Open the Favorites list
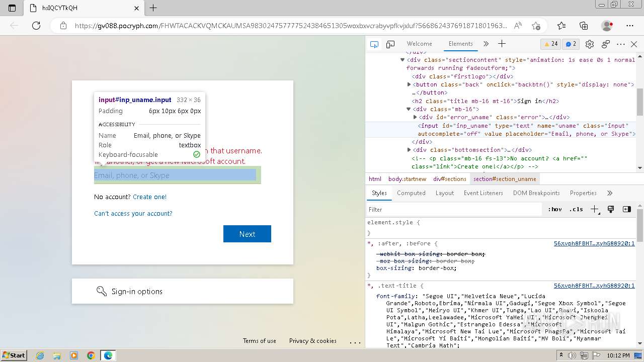 tap(561, 26)
